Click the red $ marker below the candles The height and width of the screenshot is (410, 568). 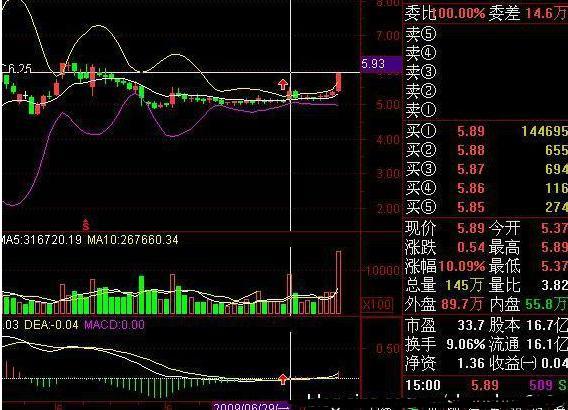[85, 225]
